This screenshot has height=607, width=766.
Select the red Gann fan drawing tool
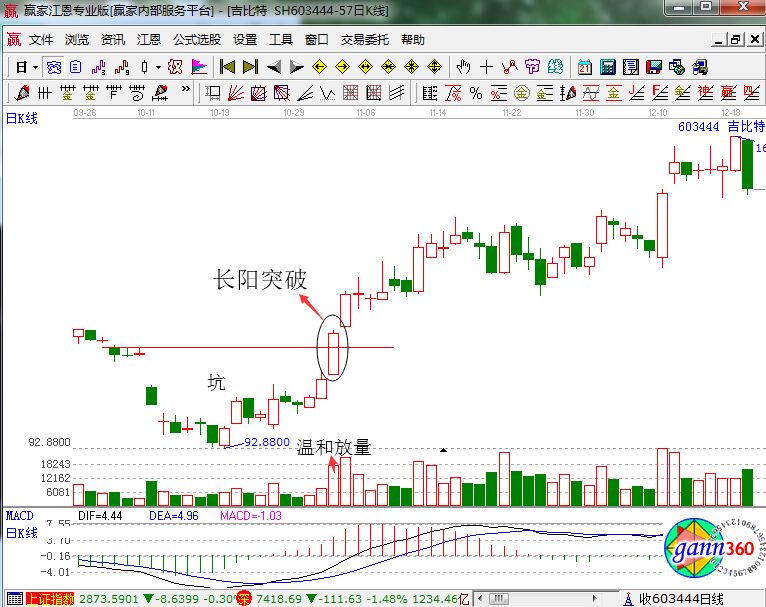(237, 93)
